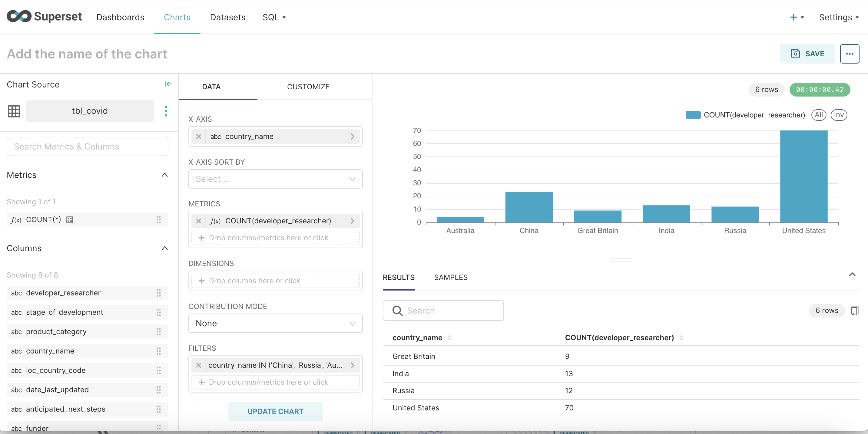The image size is (868, 434).
Task: Click the results Search field
Action: (443, 311)
